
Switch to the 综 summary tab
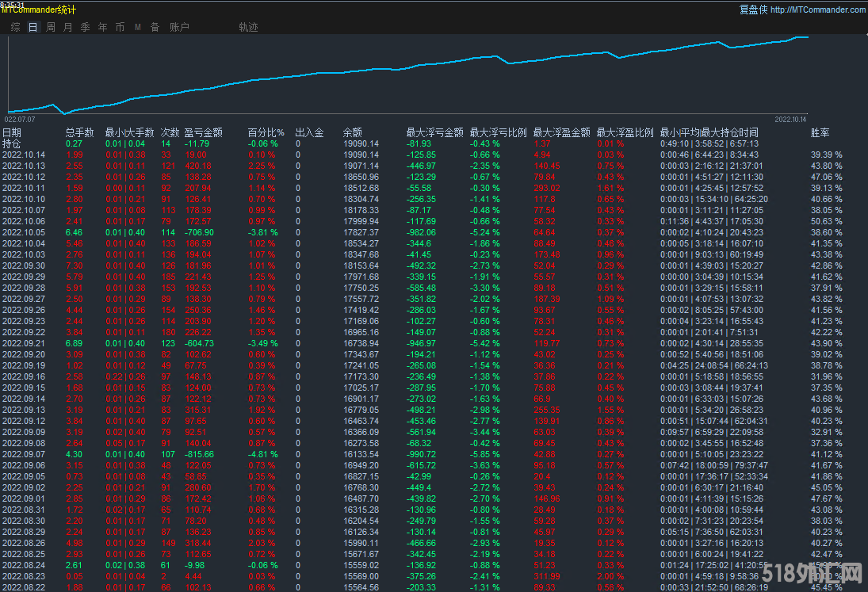(x=16, y=27)
